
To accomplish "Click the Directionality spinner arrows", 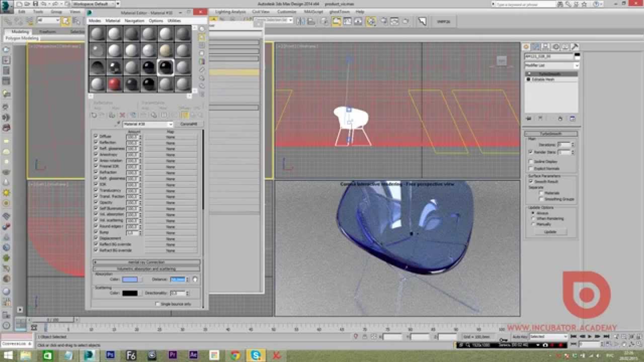I will [x=188, y=293].
